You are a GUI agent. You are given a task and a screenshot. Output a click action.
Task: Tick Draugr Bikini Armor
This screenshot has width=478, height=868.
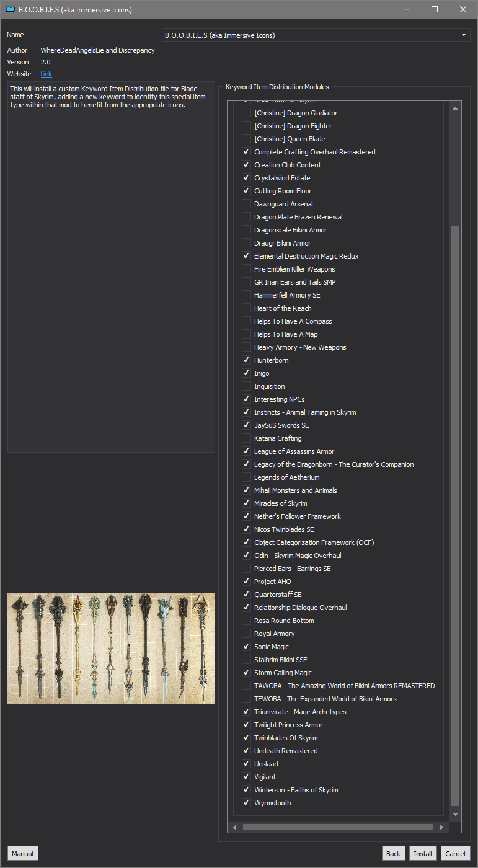pyautogui.click(x=246, y=243)
